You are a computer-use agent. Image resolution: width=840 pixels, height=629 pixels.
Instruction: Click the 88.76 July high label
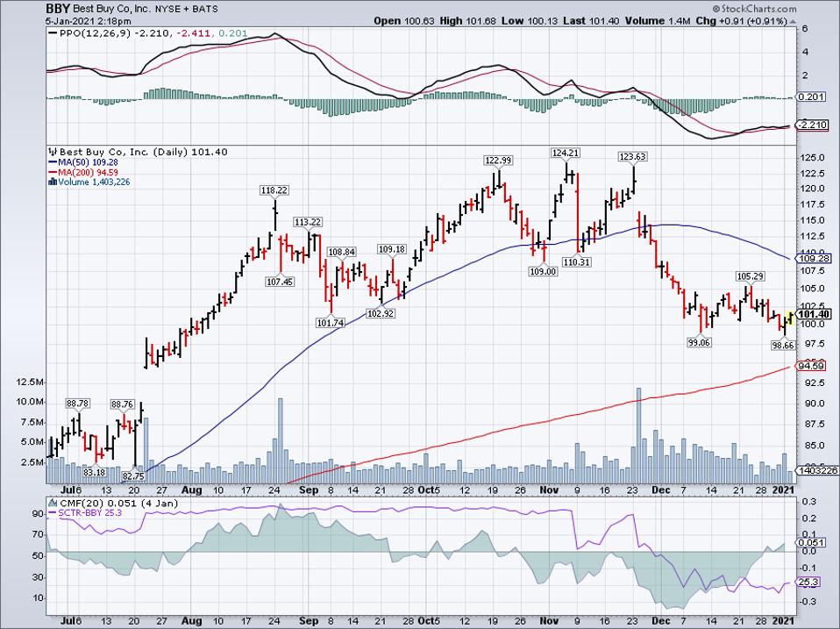click(x=123, y=403)
